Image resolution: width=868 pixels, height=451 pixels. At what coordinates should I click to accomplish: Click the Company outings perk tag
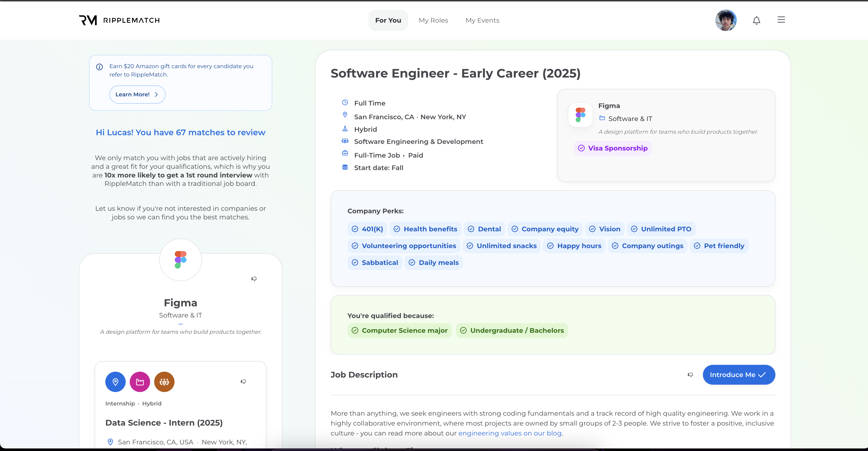648,246
